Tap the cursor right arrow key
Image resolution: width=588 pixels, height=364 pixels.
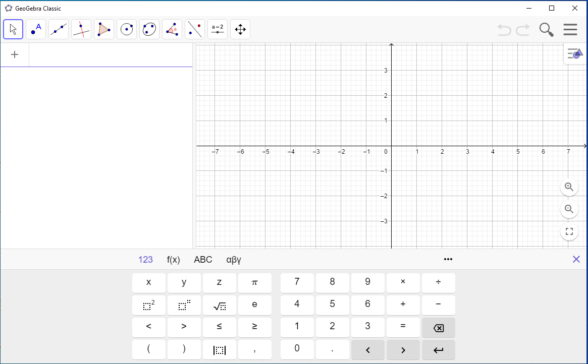[x=403, y=350]
